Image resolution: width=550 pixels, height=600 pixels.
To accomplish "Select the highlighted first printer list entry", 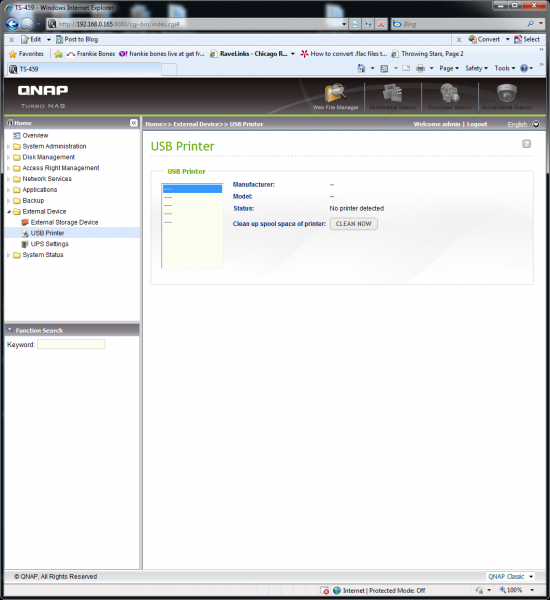I will point(192,189).
